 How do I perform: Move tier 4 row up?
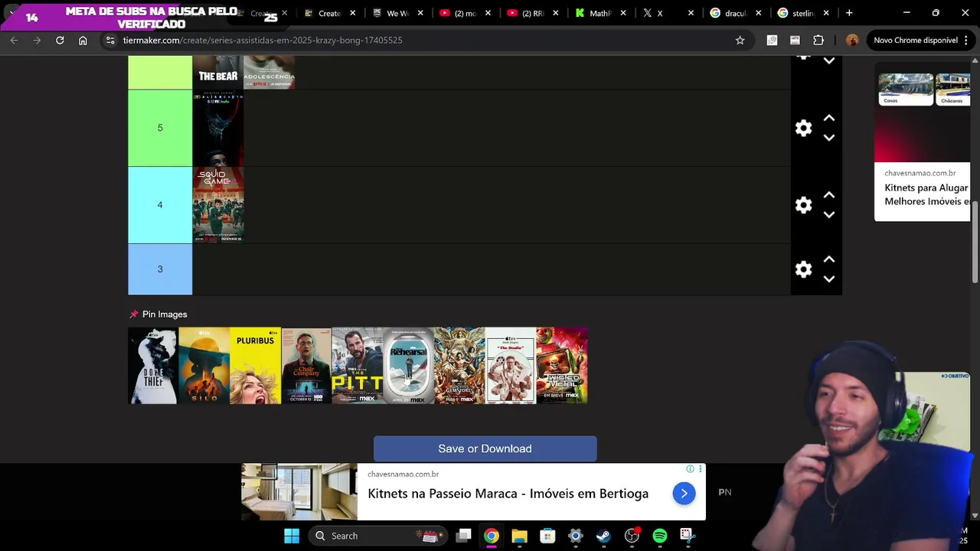click(829, 195)
